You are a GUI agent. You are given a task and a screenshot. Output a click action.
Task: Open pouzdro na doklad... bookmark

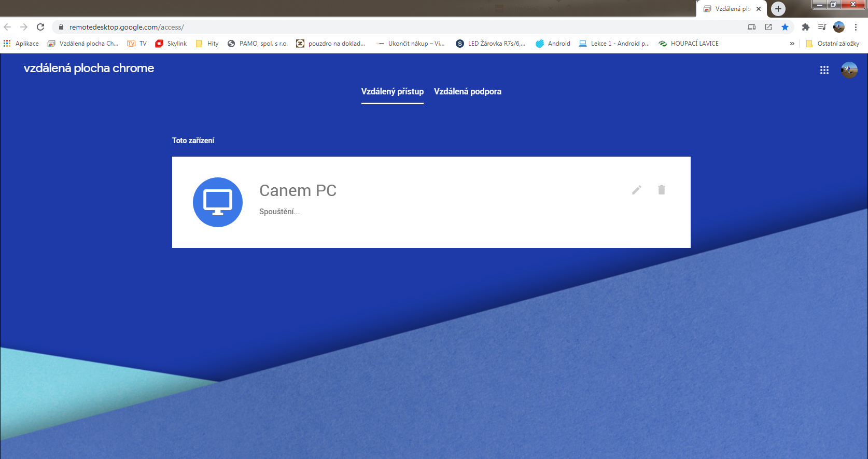coord(331,44)
